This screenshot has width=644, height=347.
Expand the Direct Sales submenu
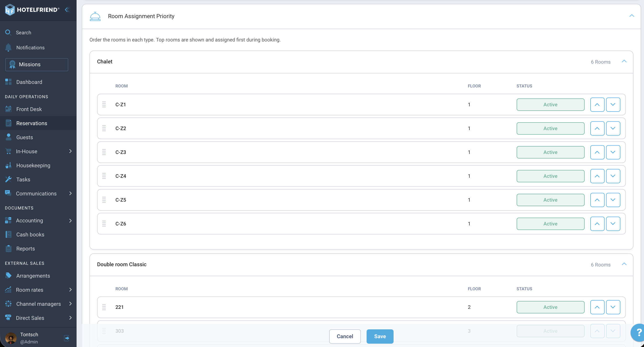71,318
